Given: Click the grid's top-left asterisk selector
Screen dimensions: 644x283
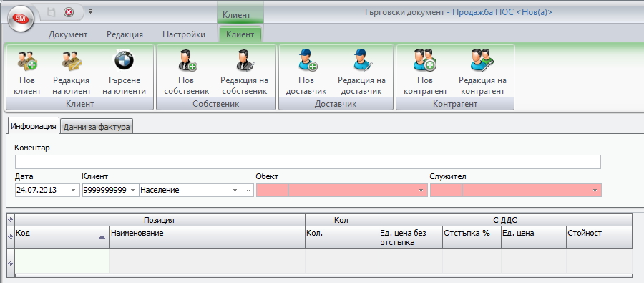Looking at the screenshot, I should coord(11,220).
